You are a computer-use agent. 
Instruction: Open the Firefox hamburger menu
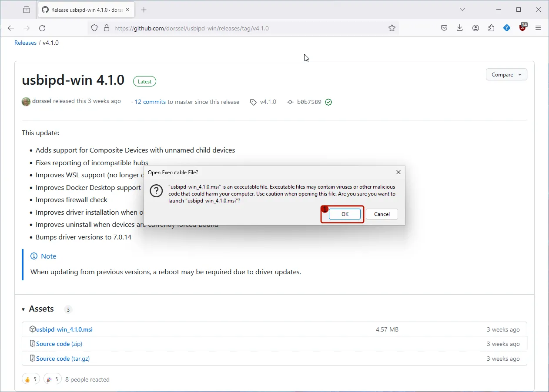(x=538, y=27)
